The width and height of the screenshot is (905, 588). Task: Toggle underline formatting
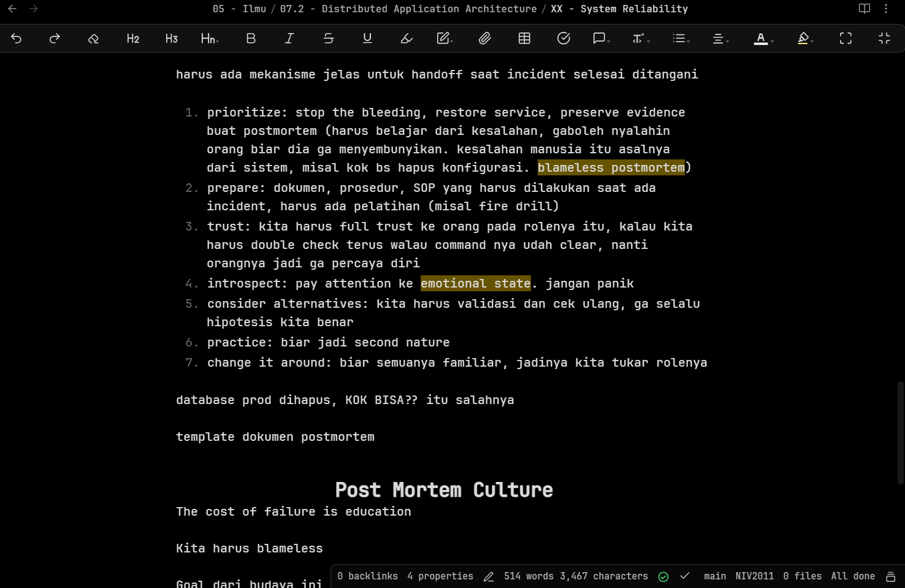[x=367, y=38]
